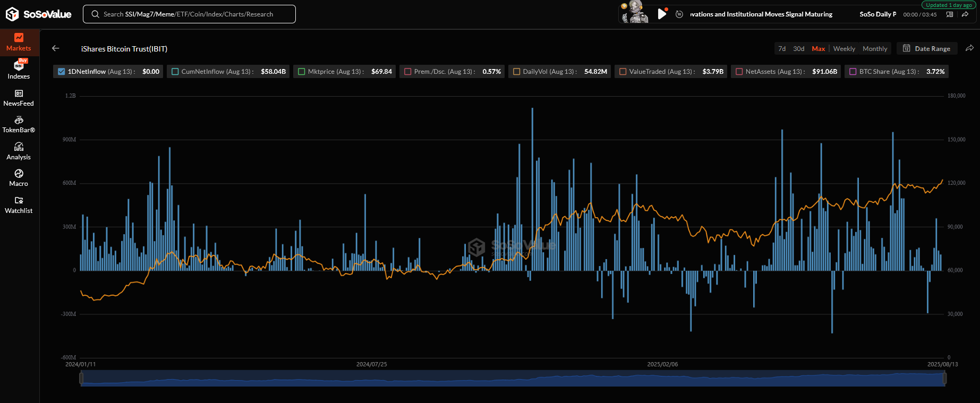Viewport: 980px width, 403px height.
Task: Click the Updated 1 day ago badge
Action: coord(949,5)
